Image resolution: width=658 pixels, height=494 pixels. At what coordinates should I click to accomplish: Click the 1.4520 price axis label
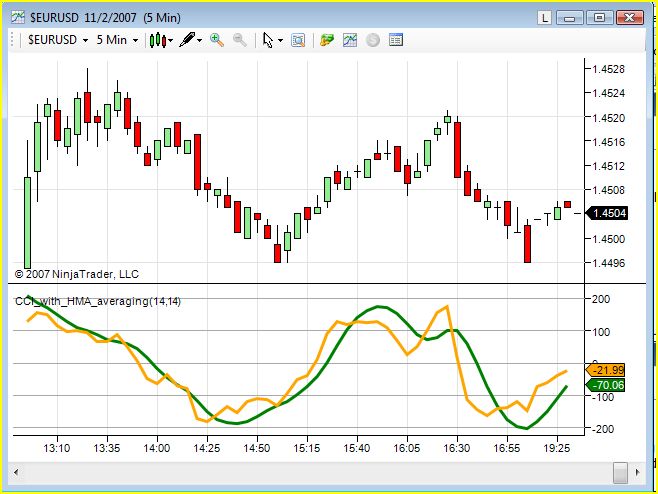[608, 118]
